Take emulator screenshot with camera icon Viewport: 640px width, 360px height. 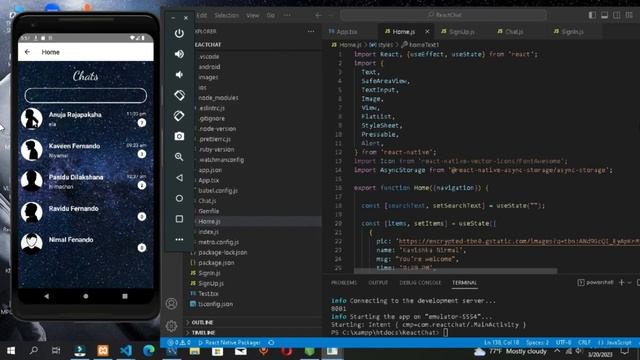179,136
